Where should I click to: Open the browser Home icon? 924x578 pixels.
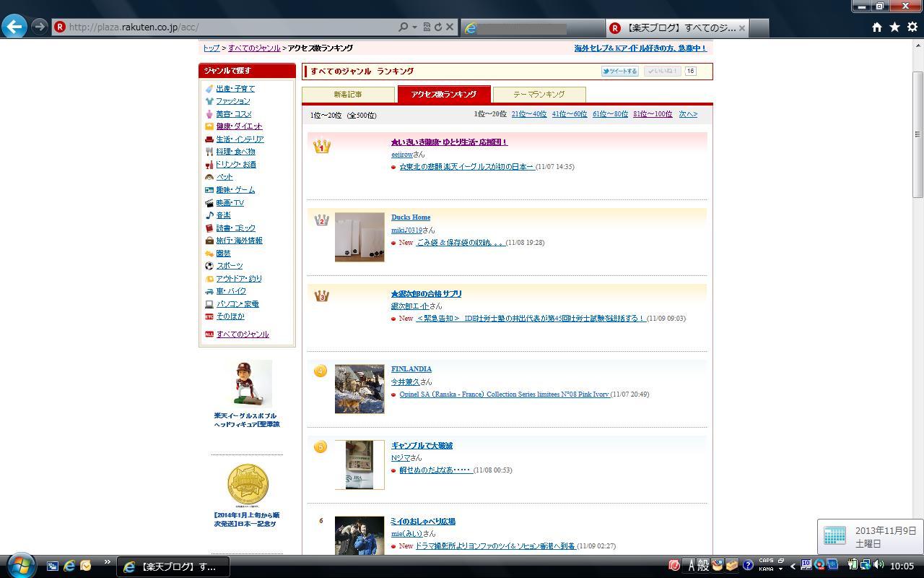876,27
